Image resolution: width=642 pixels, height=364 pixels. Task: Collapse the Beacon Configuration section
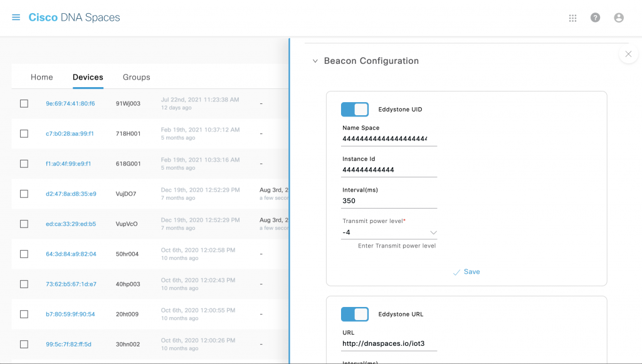coord(314,61)
